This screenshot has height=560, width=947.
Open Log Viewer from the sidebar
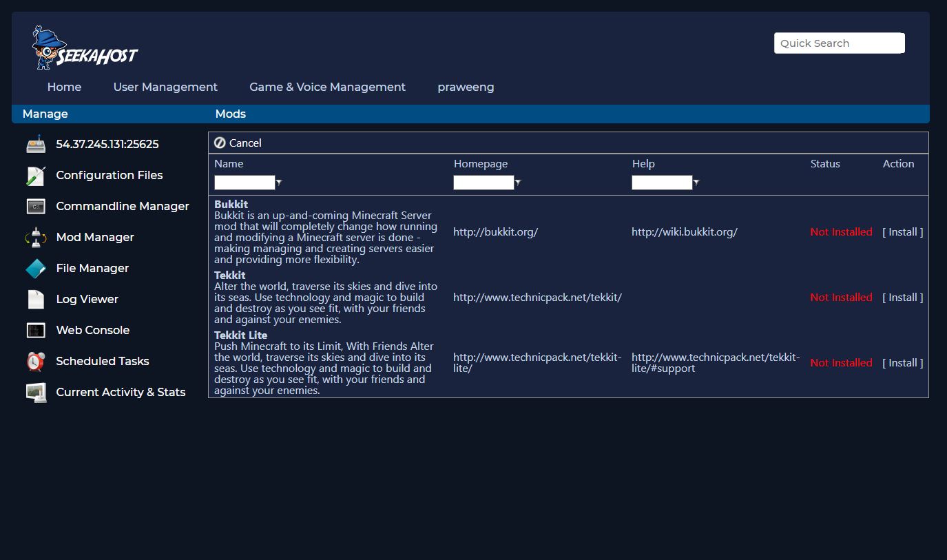click(x=87, y=299)
